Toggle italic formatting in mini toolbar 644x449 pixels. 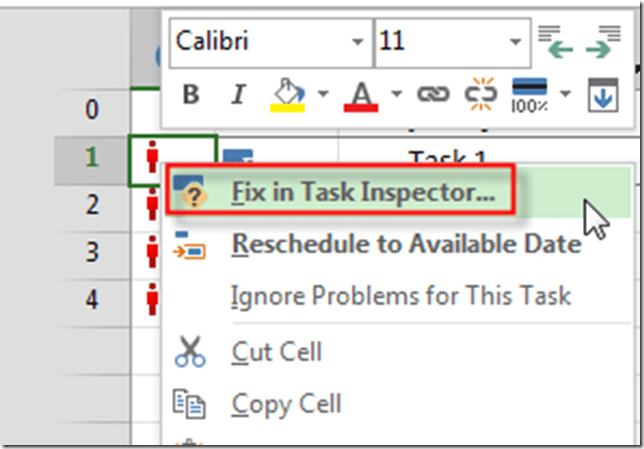coord(238,94)
